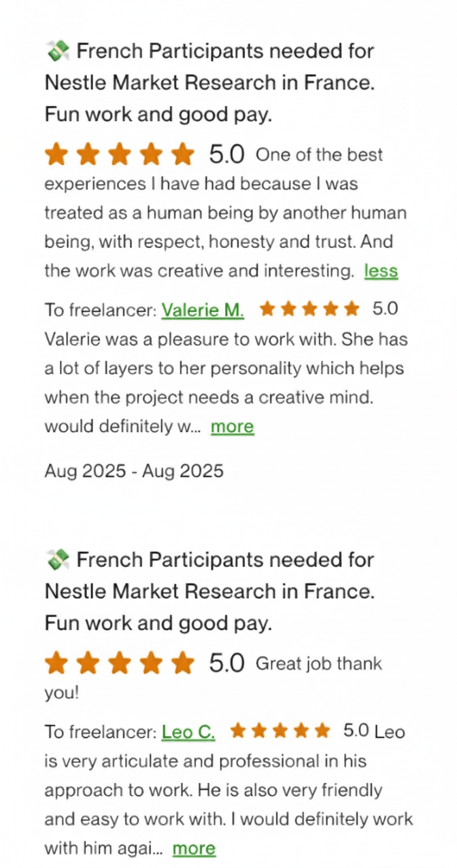Click the 5.0 rating number on first review
Image resolution: width=457 pixels, height=868 pixels.
click(x=226, y=154)
